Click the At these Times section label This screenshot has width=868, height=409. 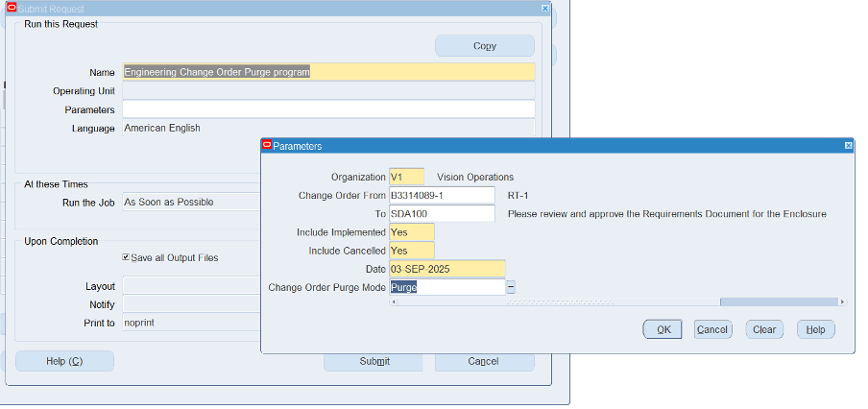(56, 184)
